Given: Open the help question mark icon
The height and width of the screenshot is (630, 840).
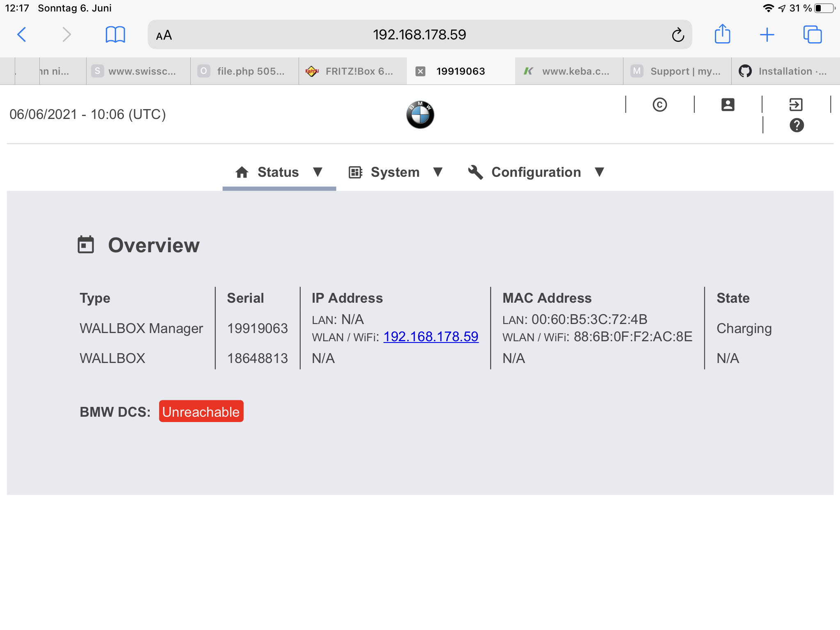Looking at the screenshot, I should (797, 125).
